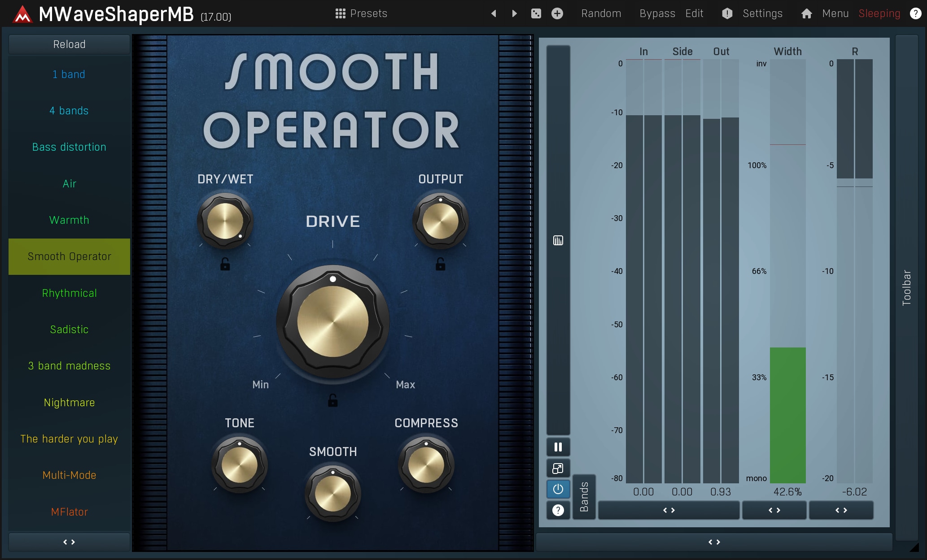Expand the Width meter arrows
The height and width of the screenshot is (560, 927).
pos(774,510)
